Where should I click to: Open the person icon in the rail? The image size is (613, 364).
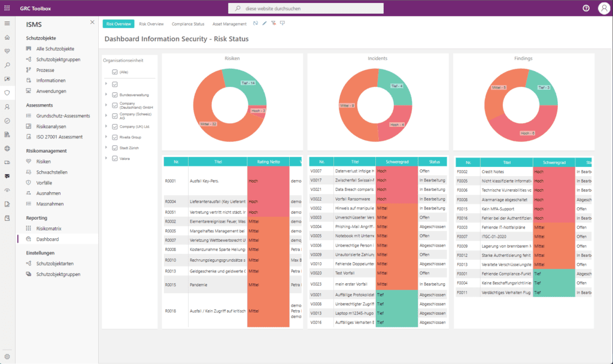7,107
